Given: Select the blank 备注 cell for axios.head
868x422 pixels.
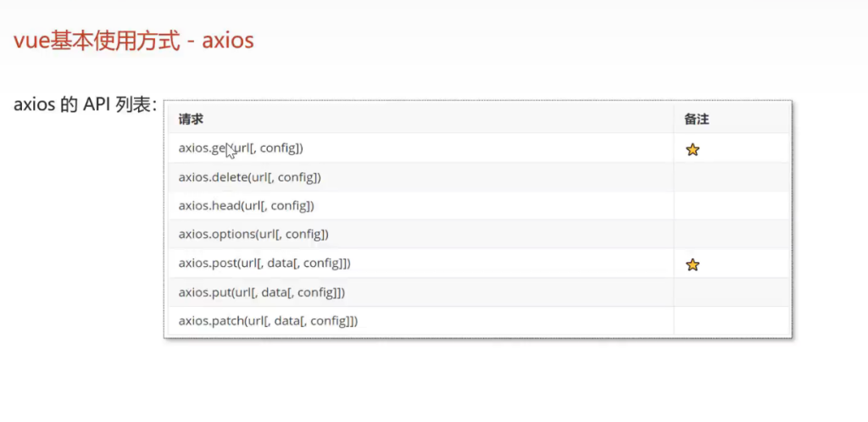Looking at the screenshot, I should pos(731,206).
